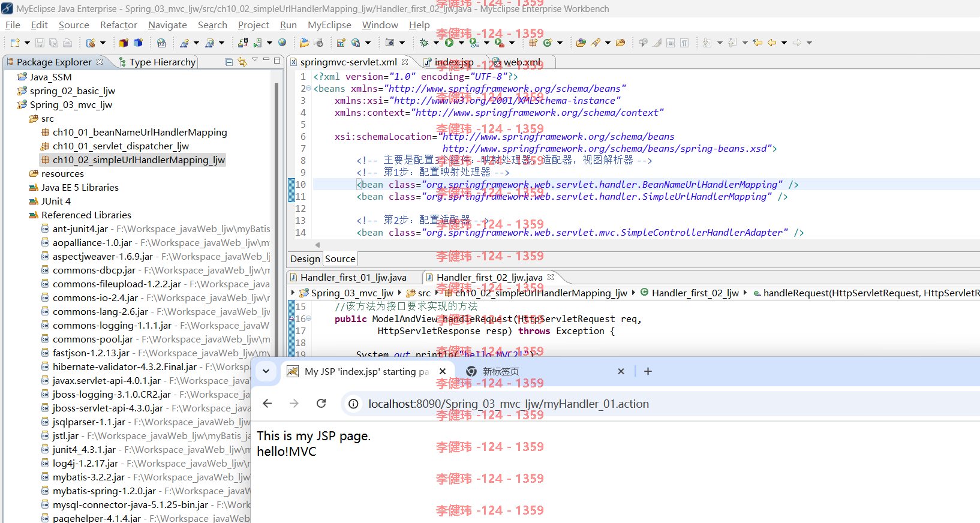Click the New Java Class icon
Image resolution: width=980 pixels, height=523 pixels.
point(547,43)
